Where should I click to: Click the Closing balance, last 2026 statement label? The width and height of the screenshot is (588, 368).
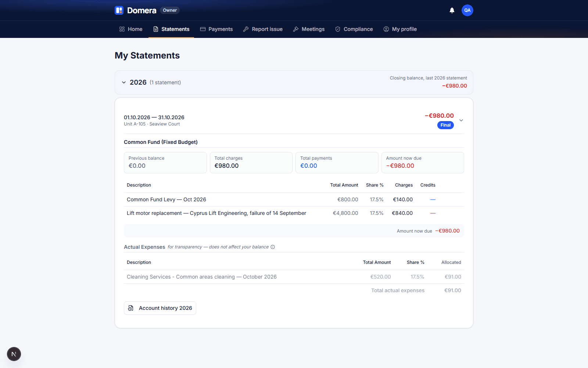429,78
